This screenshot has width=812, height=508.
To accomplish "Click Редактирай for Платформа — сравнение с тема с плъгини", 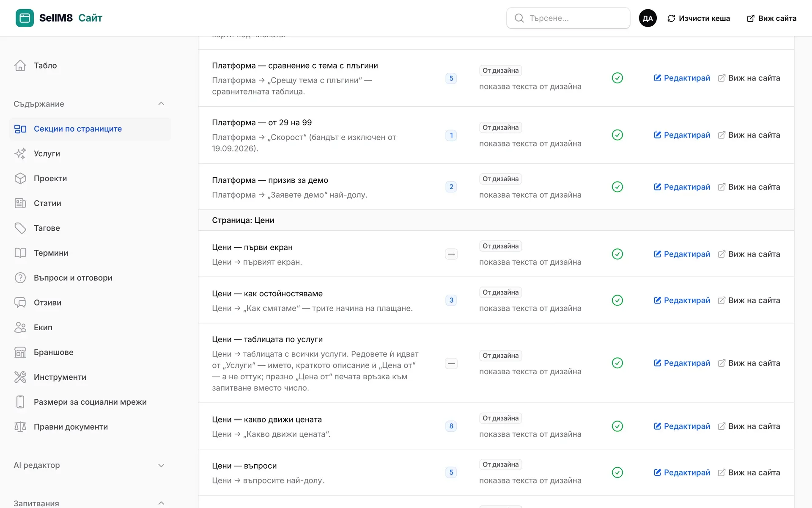I will coord(682,78).
